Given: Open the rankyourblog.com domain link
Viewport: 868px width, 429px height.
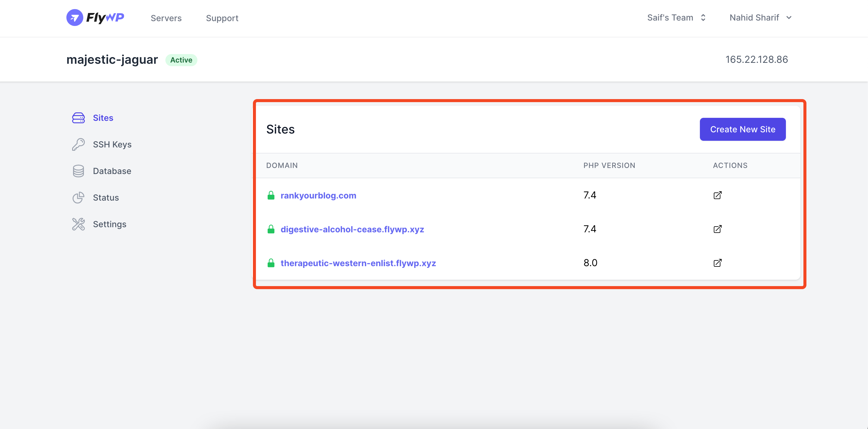Looking at the screenshot, I should coord(318,195).
